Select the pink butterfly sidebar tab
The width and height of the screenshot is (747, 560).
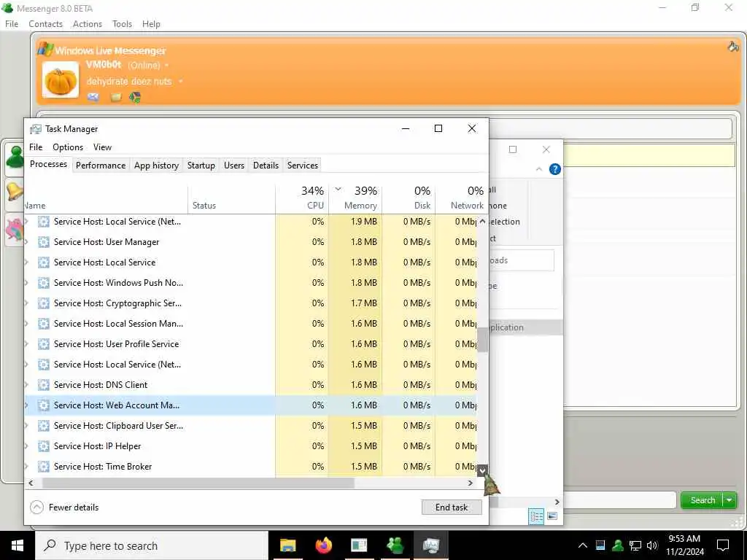(x=15, y=228)
